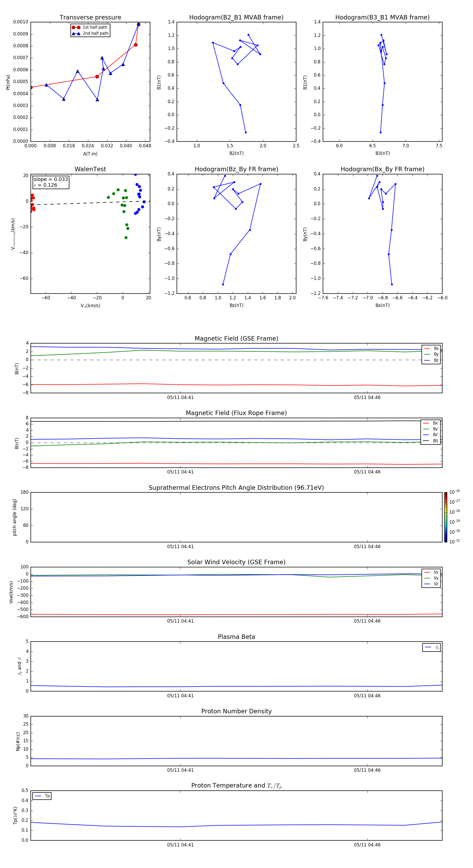This screenshot has width=473, height=868.
Task: Click the '2nd half path' legend entry
Action: pyautogui.click(x=90, y=33)
